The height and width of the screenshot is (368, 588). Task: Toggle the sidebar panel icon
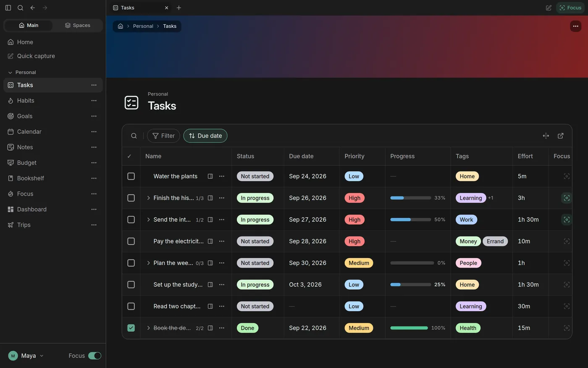[8, 8]
